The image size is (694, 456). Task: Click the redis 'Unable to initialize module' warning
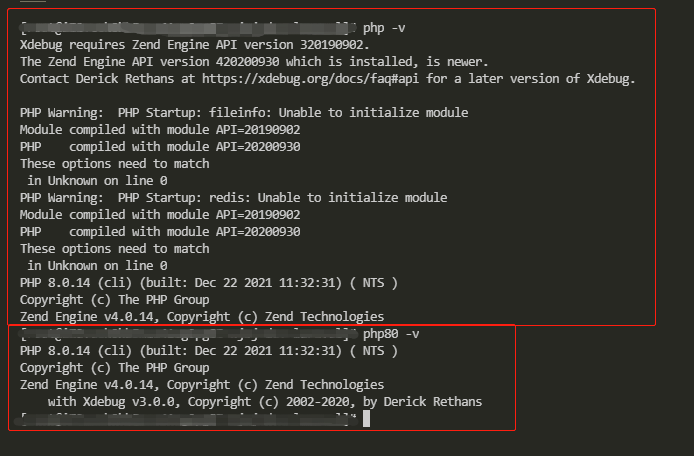tap(233, 198)
